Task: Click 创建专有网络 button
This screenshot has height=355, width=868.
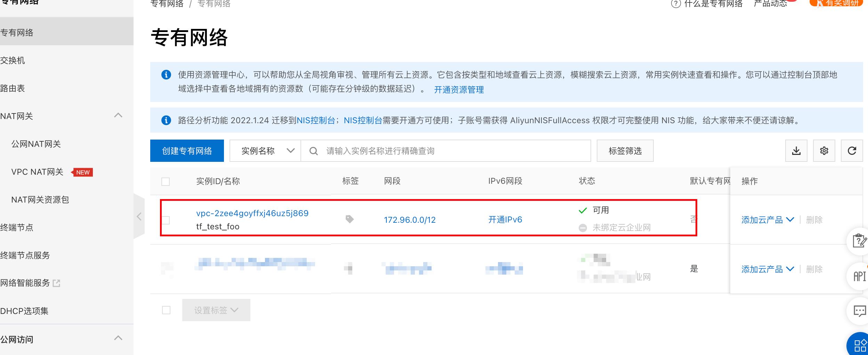Action: click(x=187, y=151)
